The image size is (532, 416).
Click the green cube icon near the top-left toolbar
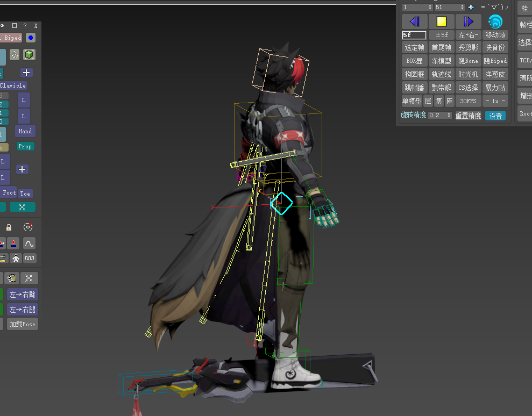(29, 54)
